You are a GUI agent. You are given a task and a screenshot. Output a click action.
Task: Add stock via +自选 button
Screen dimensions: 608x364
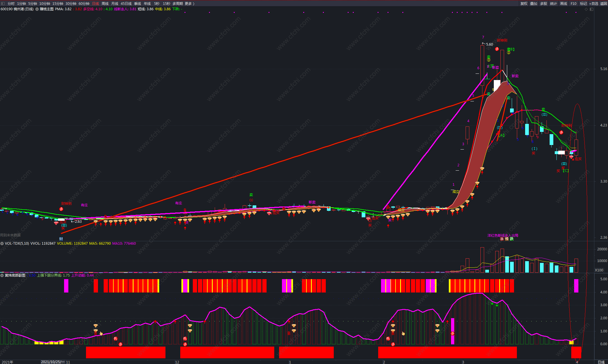[594, 3]
